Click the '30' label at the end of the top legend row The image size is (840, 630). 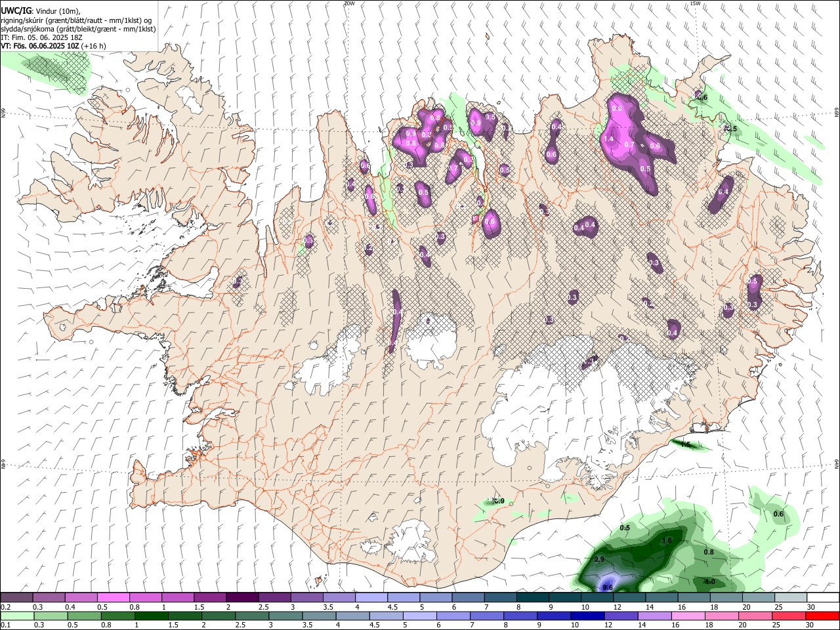[811, 607]
